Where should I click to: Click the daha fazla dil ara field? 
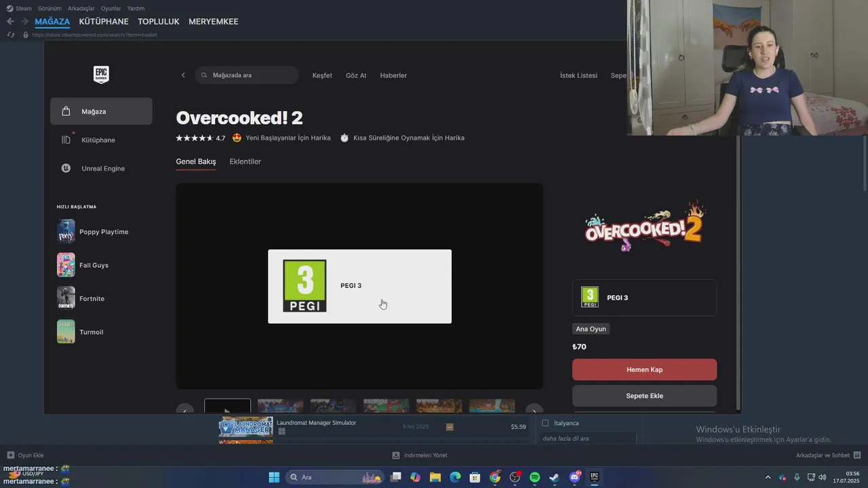(588, 439)
